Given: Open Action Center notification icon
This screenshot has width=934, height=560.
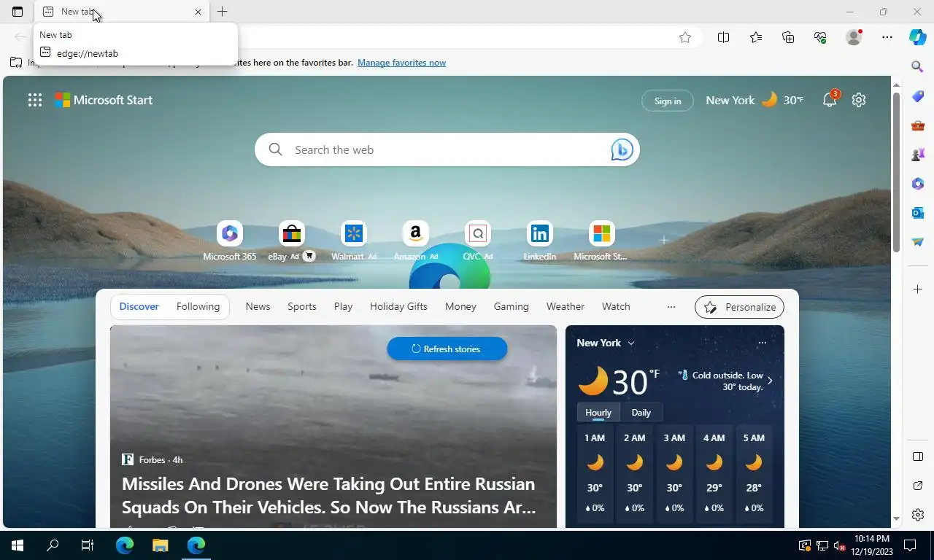Looking at the screenshot, I should point(910,545).
